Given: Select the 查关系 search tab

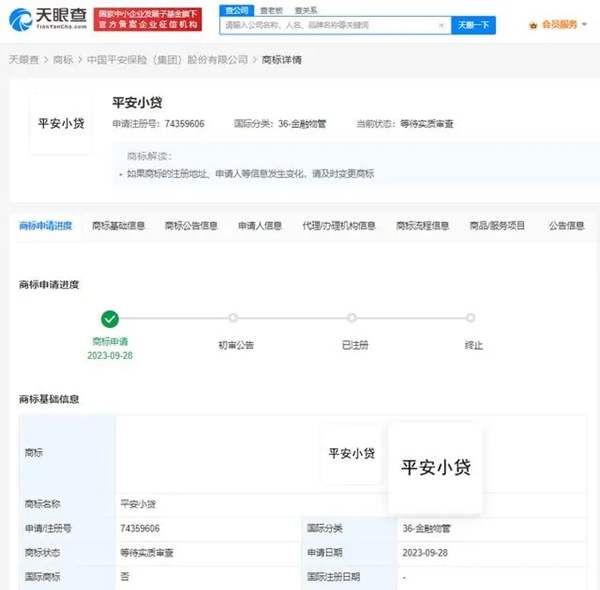Looking at the screenshot, I should coord(306,10).
